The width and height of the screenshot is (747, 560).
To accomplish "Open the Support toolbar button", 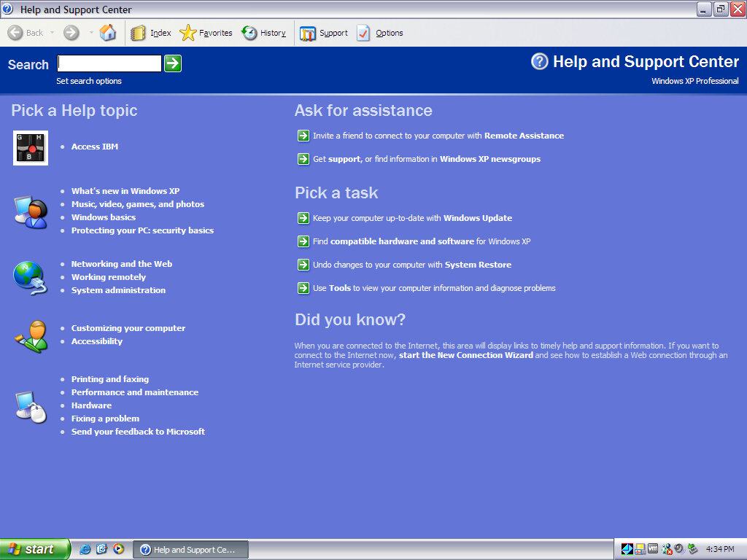I will point(308,33).
